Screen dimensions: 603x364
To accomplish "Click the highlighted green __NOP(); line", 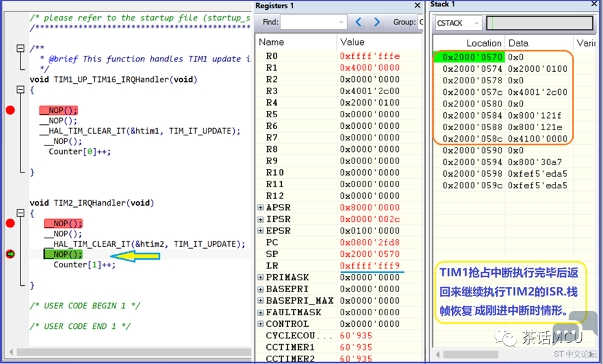I will click(63, 254).
